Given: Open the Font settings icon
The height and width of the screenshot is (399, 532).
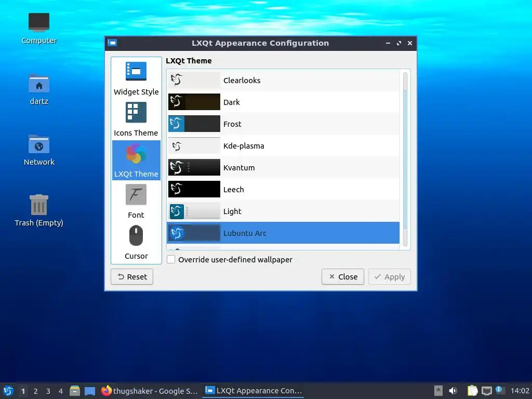Looking at the screenshot, I should tap(136, 194).
